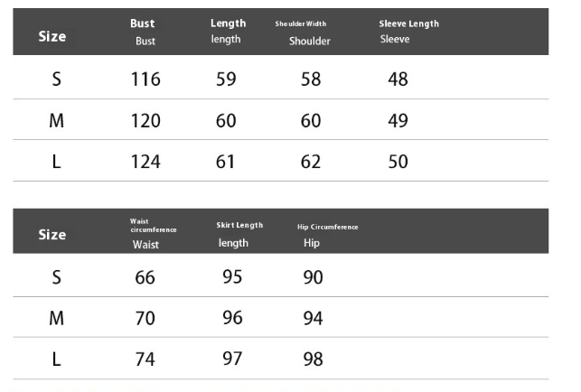Select bust value 124 in the L row
Screen dimensions: 581x392
click(x=145, y=163)
